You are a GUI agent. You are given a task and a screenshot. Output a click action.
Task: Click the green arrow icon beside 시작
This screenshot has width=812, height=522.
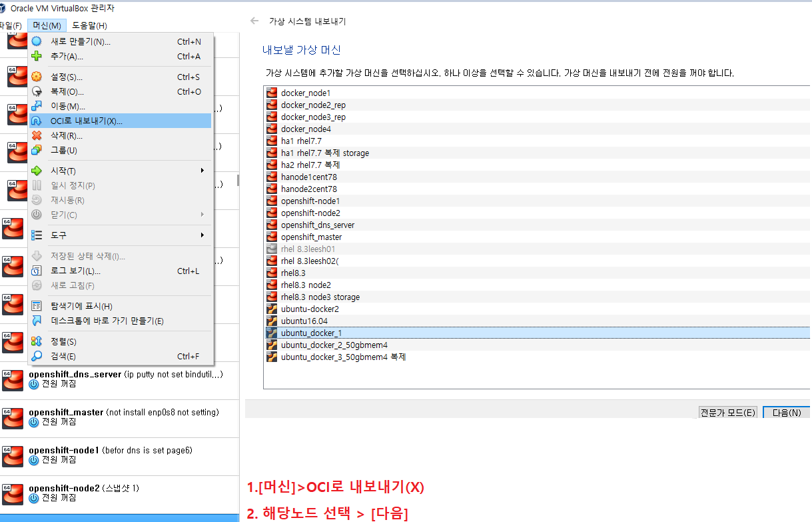pos(37,171)
